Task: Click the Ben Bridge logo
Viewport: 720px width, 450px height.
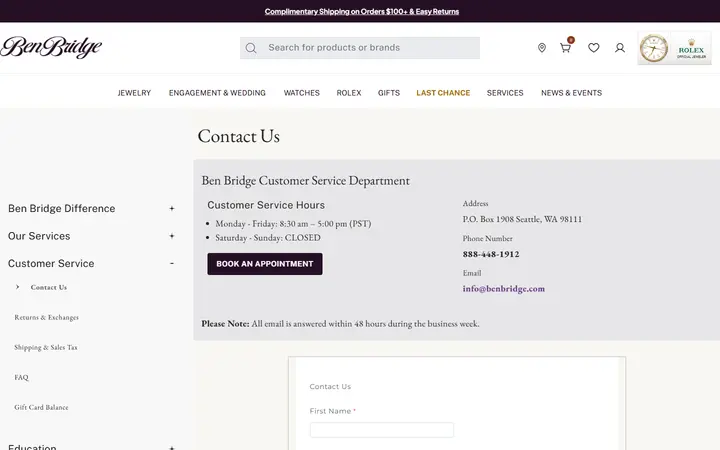Action: tap(51, 47)
